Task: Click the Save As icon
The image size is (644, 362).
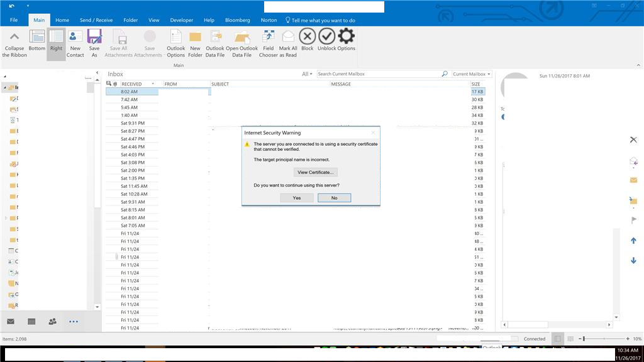Action: click(x=94, y=43)
